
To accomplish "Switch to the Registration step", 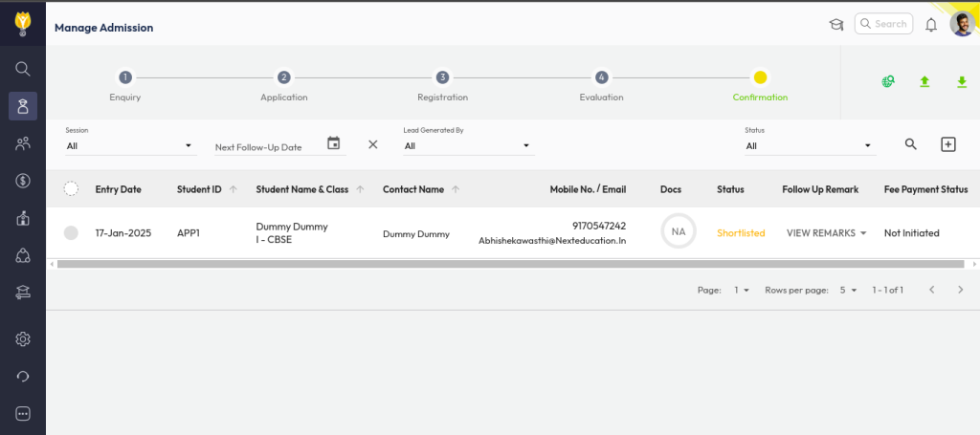I will click(442, 77).
